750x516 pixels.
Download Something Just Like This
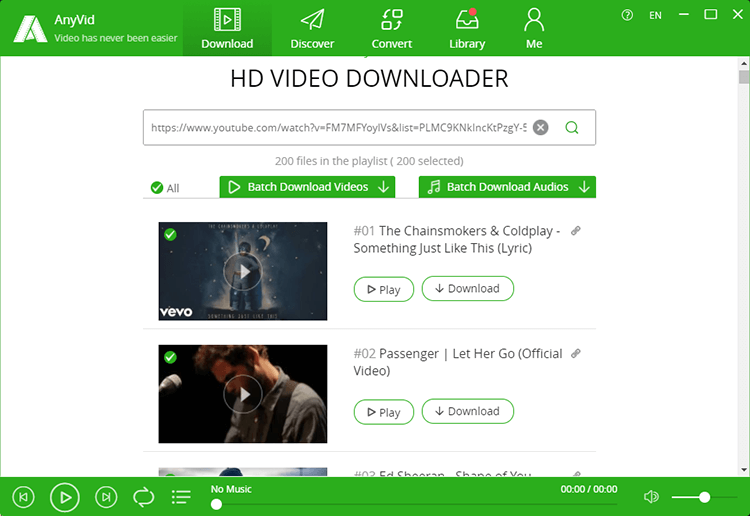468,289
